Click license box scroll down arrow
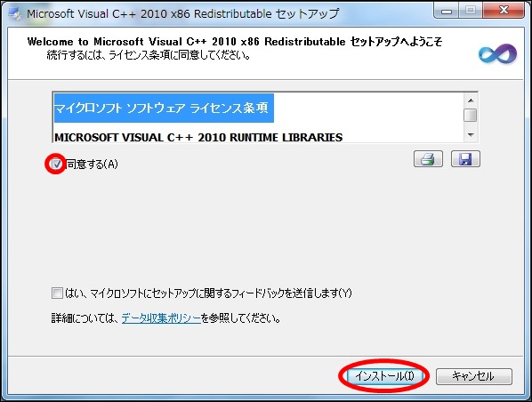Image resolution: width=532 pixels, height=402 pixels. [x=471, y=134]
